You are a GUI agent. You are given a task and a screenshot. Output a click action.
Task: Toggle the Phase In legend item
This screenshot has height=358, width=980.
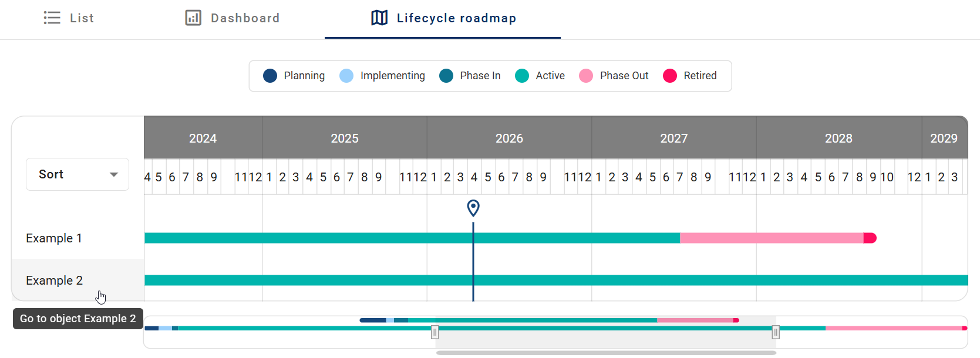tap(470, 76)
